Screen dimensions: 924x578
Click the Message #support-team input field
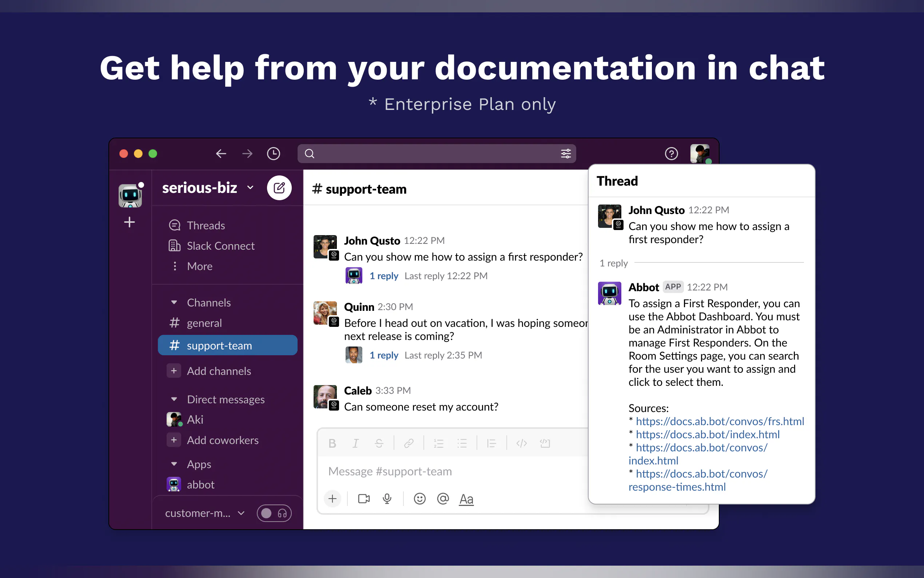point(451,471)
